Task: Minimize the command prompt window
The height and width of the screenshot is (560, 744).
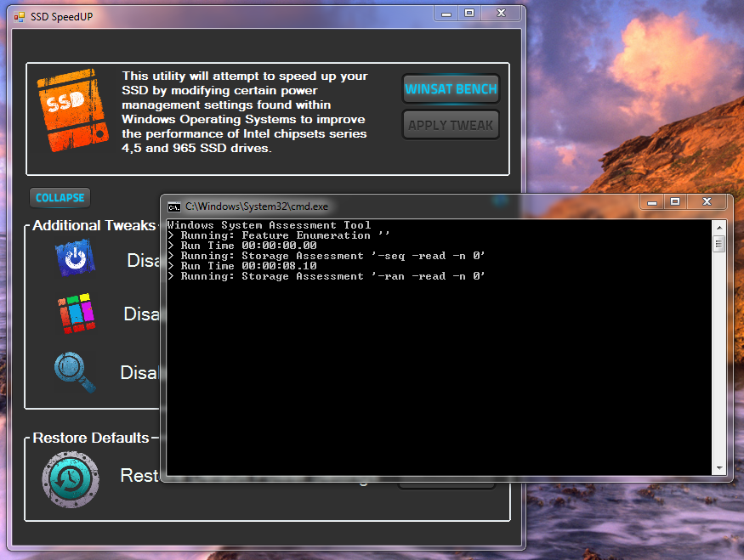Action: click(652, 202)
